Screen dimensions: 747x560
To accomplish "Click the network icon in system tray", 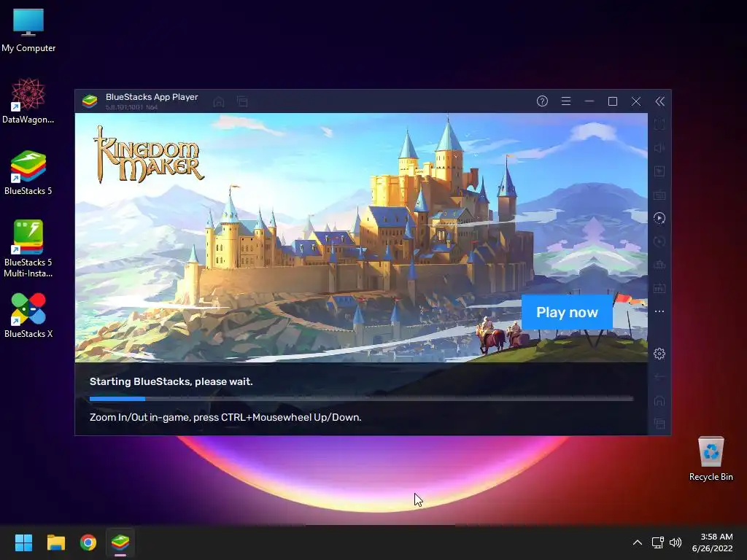I will click(x=658, y=542).
